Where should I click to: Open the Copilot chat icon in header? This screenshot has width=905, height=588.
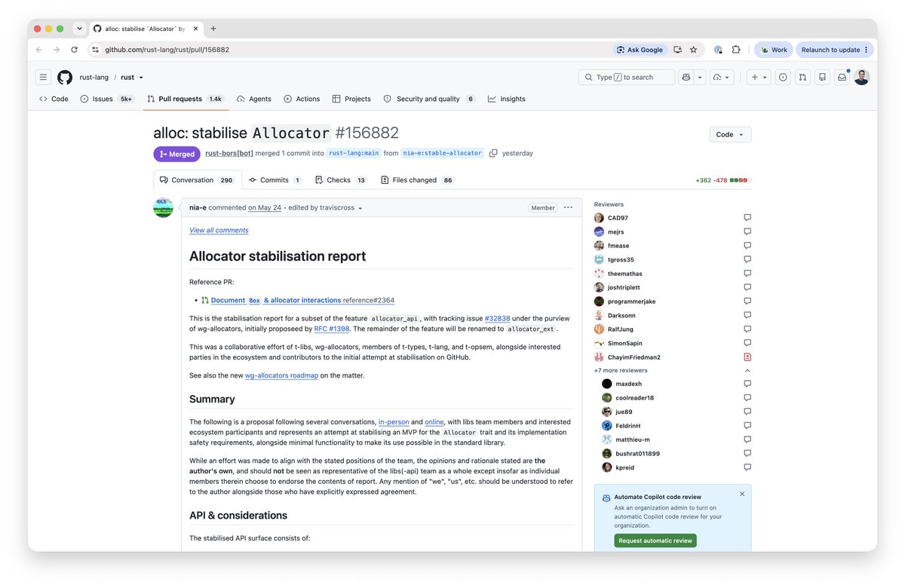click(686, 77)
